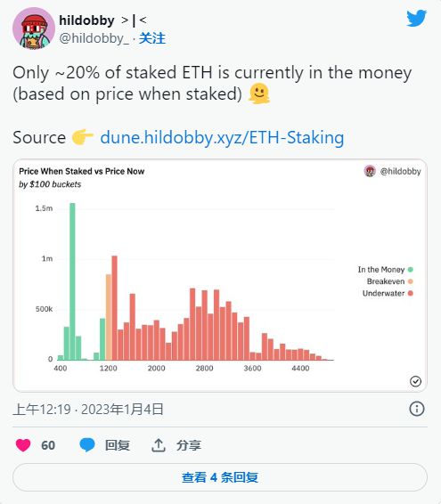Toggle Underwater legend dot
Image resolution: width=441 pixels, height=504 pixels.
click(411, 293)
